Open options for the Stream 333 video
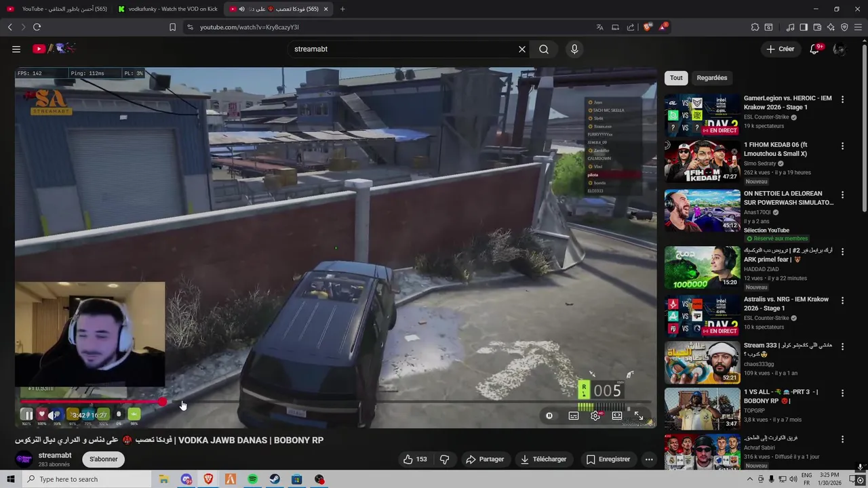Viewport: 868px width, 488px height. coord(843,346)
